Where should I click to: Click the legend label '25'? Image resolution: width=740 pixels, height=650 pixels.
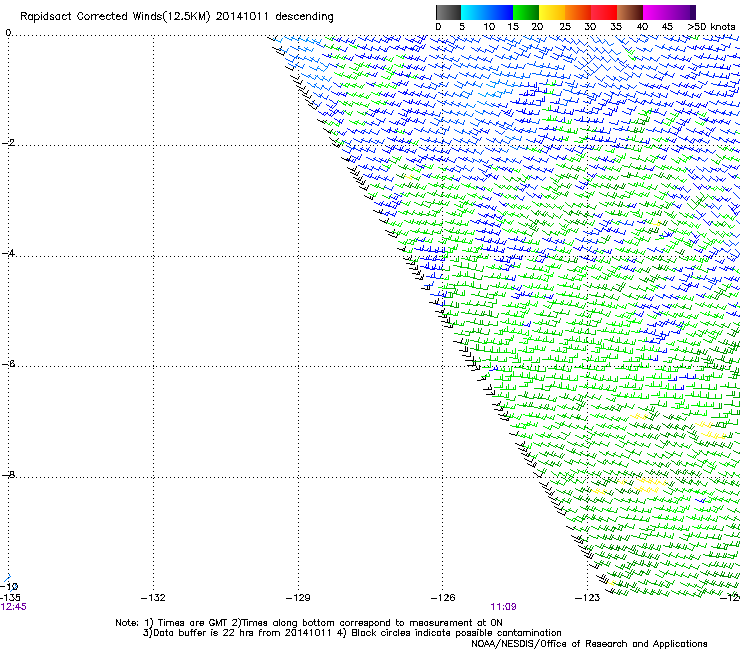pos(565,27)
